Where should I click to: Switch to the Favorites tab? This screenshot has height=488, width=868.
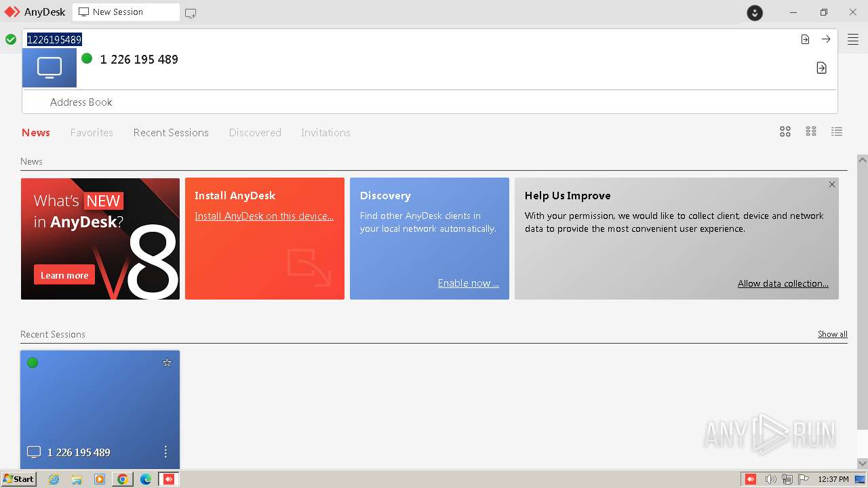click(x=92, y=133)
